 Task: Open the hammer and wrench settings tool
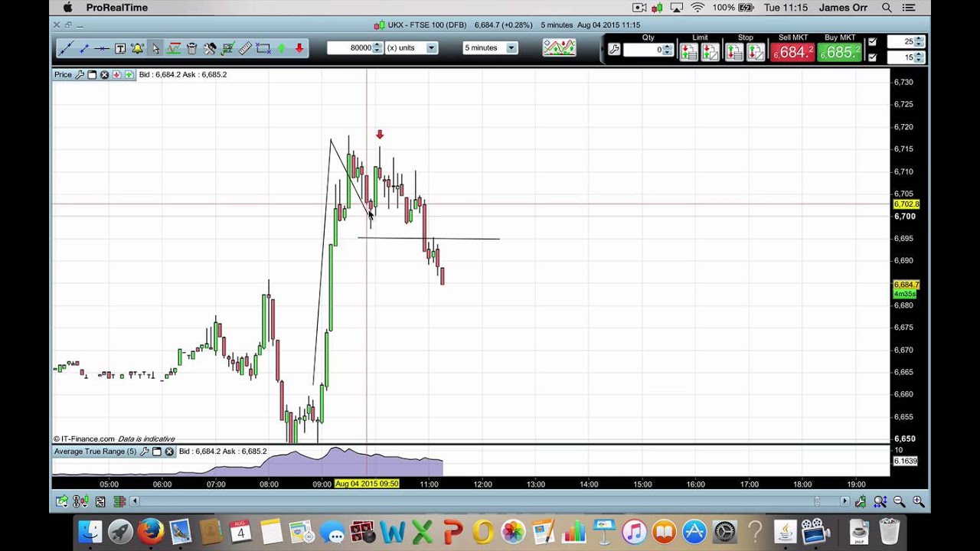tap(210, 48)
